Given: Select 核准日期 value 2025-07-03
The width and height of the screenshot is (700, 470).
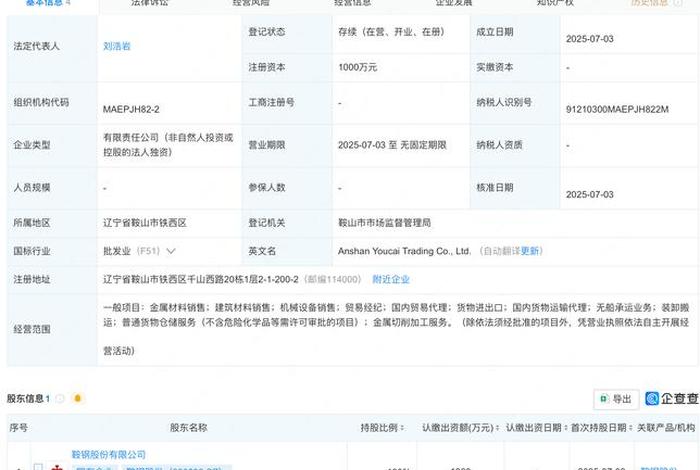Looking at the screenshot, I should pyautogui.click(x=590, y=195).
